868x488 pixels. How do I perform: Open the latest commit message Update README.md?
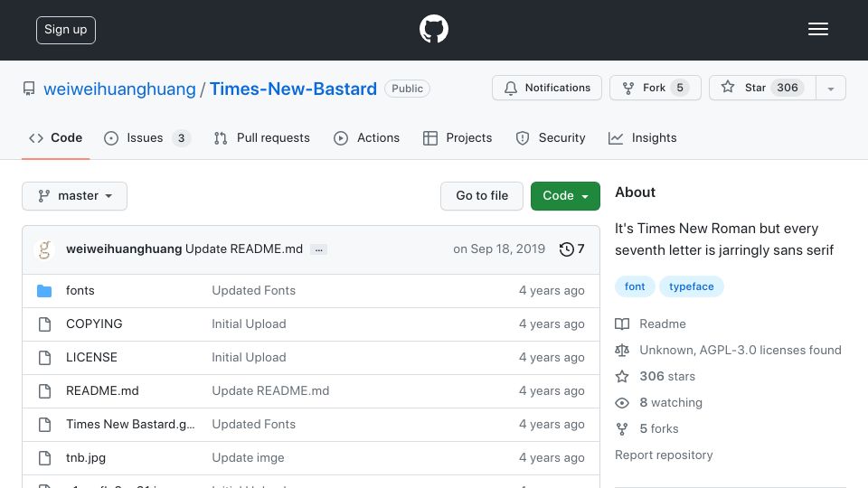pyautogui.click(x=244, y=249)
